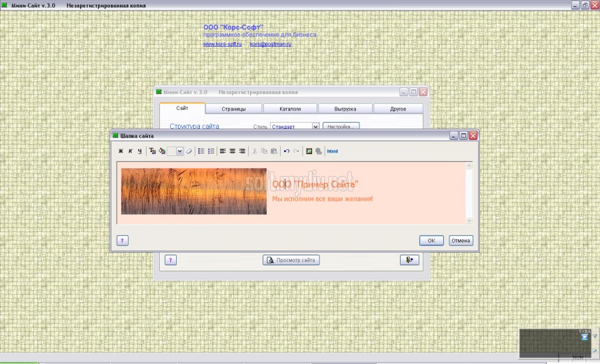Click the background fill color icon
The height and width of the screenshot is (364, 600).
pyautogui.click(x=162, y=151)
